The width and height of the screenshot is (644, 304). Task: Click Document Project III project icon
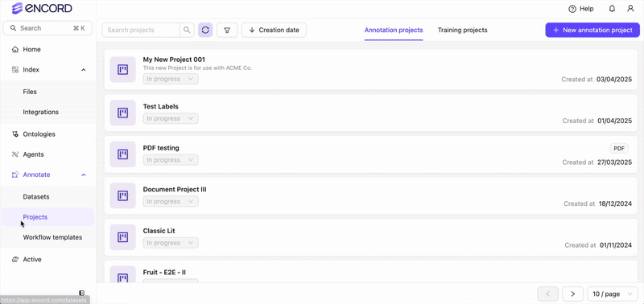pos(123,195)
